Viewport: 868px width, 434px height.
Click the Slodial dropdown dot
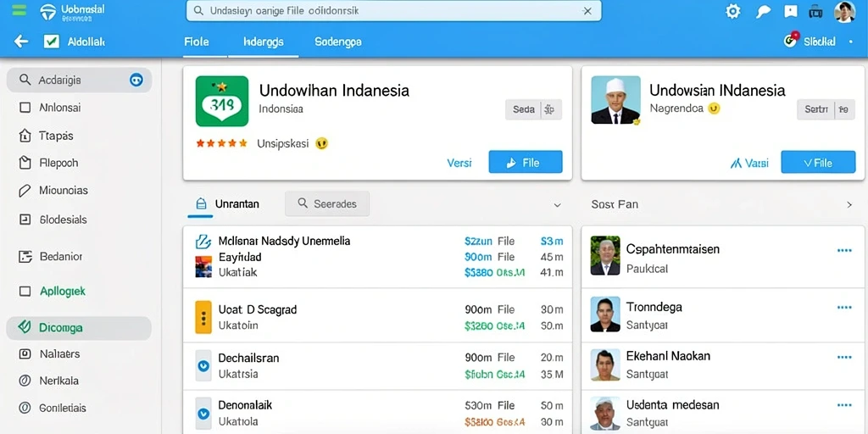coord(851,42)
